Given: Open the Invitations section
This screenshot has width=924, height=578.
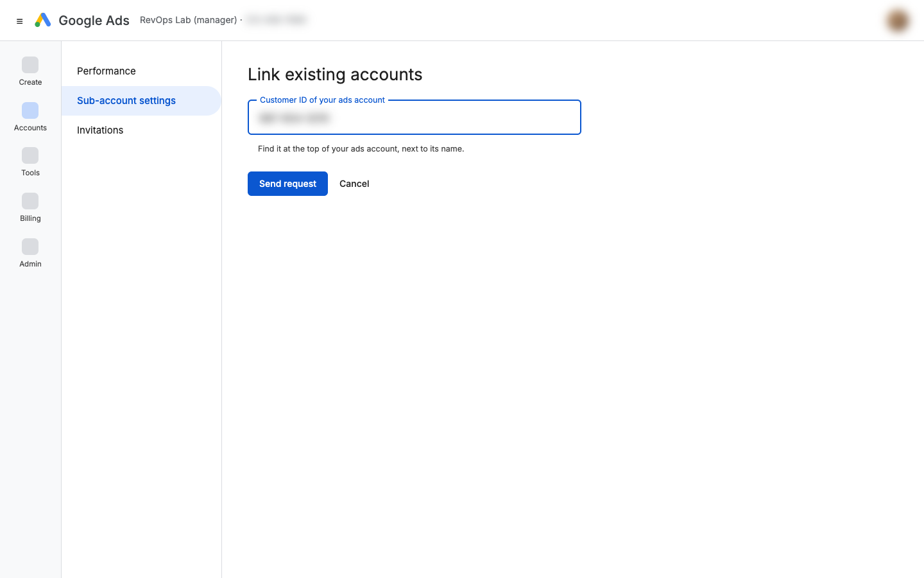Looking at the screenshot, I should pos(141,130).
